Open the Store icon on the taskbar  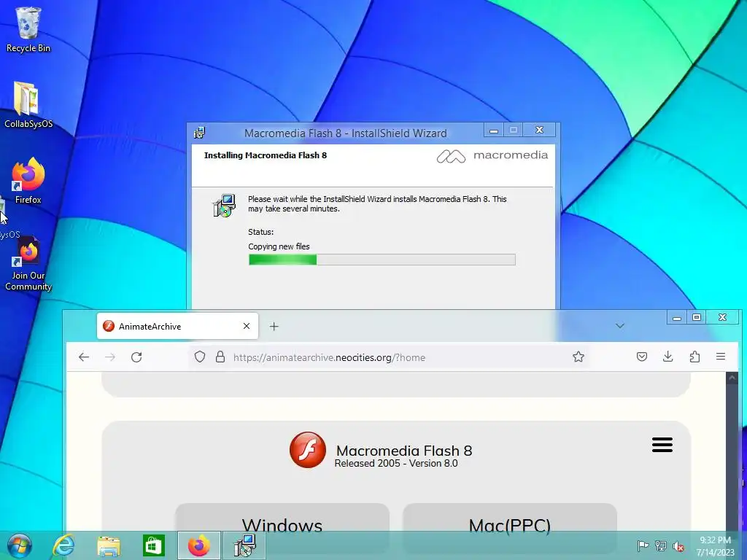[x=153, y=545]
